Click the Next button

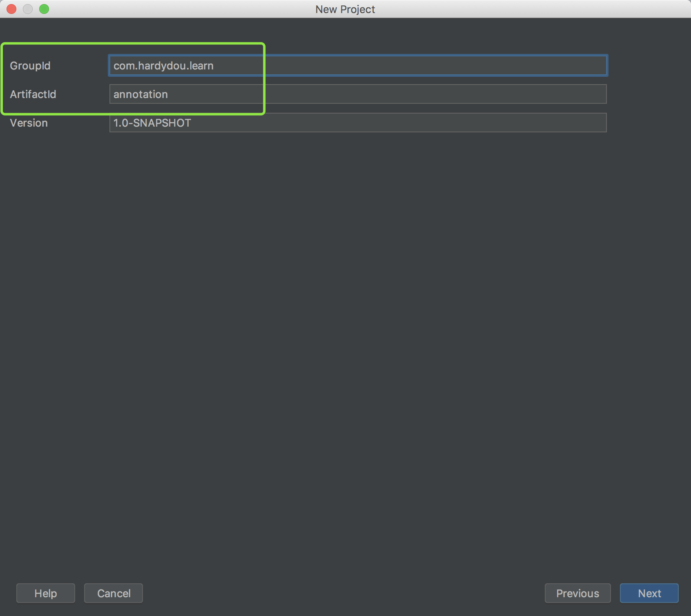coord(649,593)
